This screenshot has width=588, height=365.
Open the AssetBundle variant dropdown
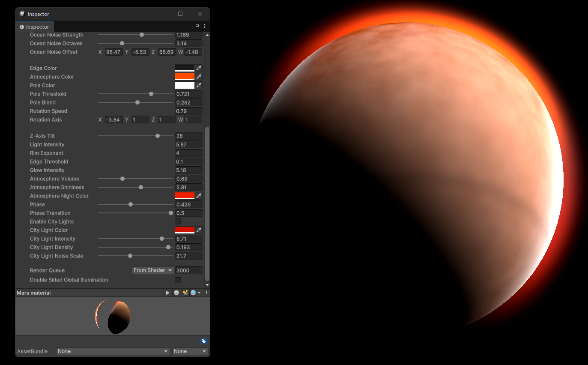(x=190, y=351)
